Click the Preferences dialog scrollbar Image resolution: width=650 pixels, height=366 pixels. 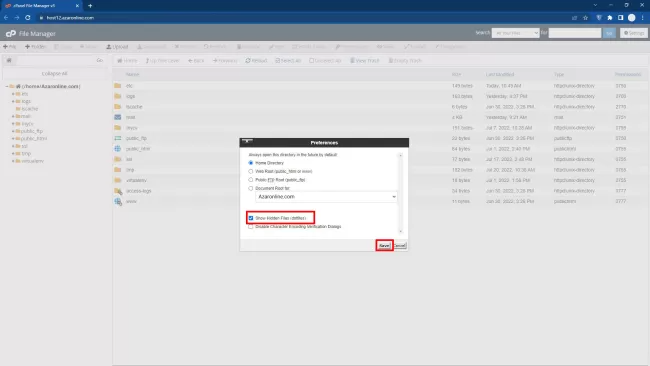click(400, 193)
